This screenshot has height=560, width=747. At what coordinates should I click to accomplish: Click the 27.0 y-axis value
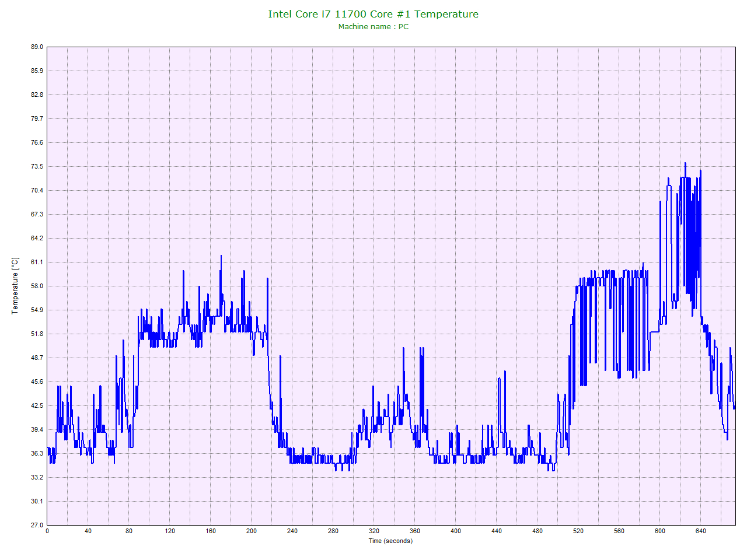tap(37, 525)
